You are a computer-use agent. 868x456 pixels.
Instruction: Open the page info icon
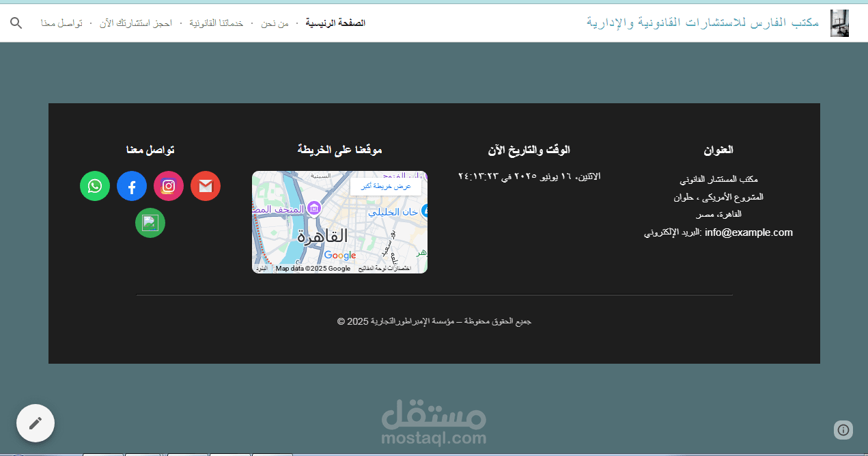(843, 430)
